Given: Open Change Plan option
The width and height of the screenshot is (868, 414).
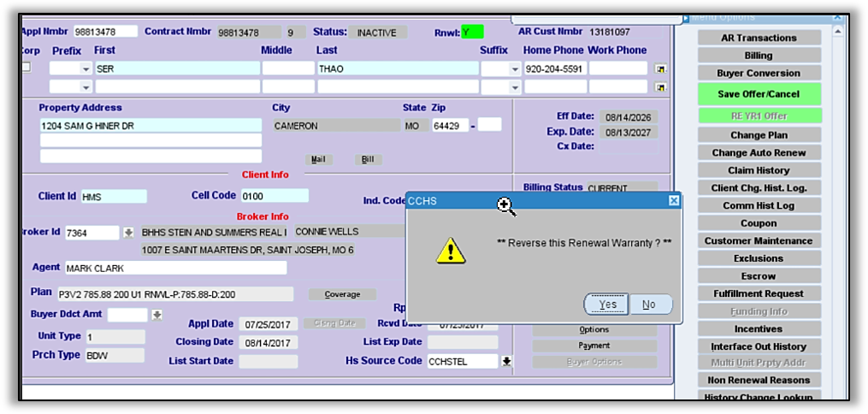Looking at the screenshot, I should (759, 135).
